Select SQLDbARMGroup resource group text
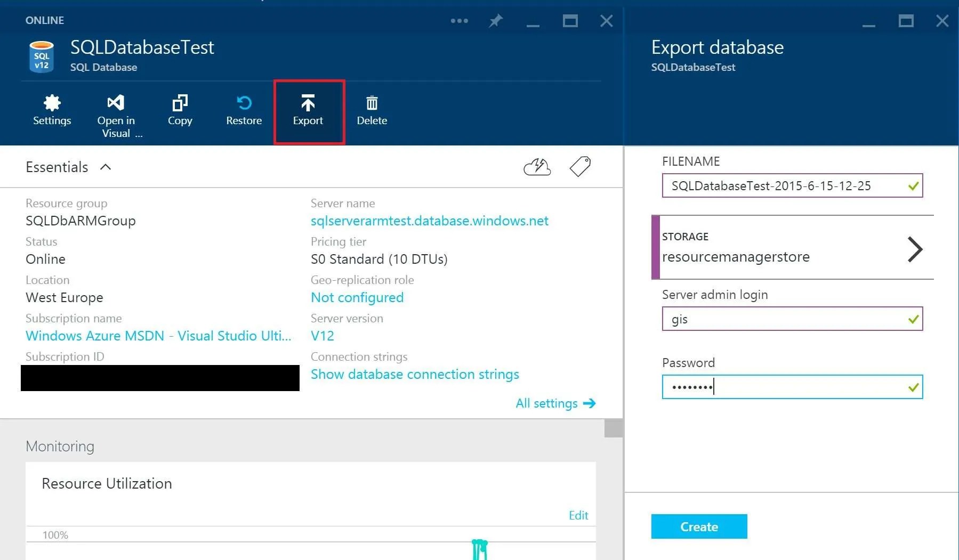 coord(80,221)
